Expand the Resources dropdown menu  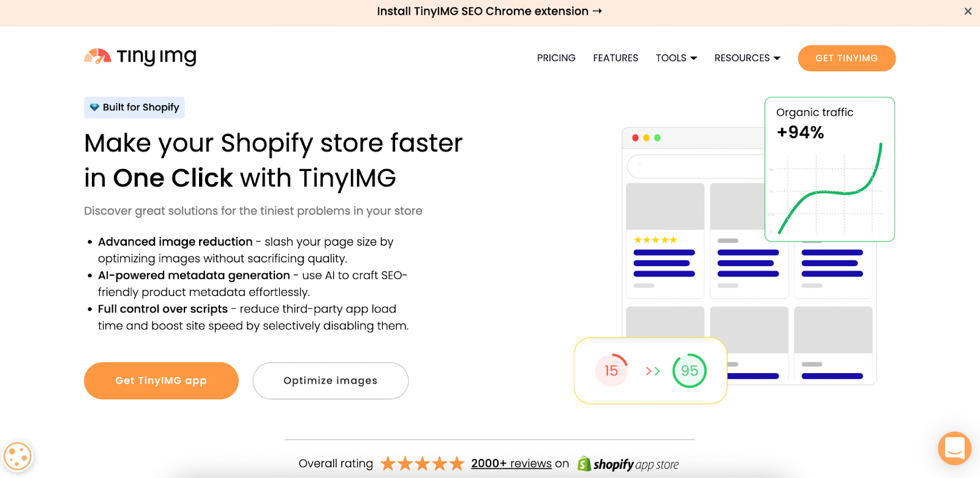pos(747,58)
